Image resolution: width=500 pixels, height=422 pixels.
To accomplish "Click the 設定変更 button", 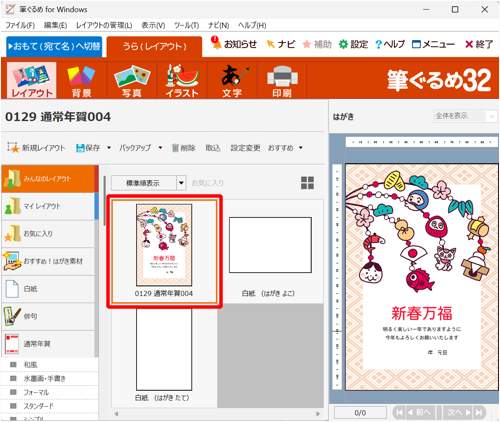I will coord(245,148).
